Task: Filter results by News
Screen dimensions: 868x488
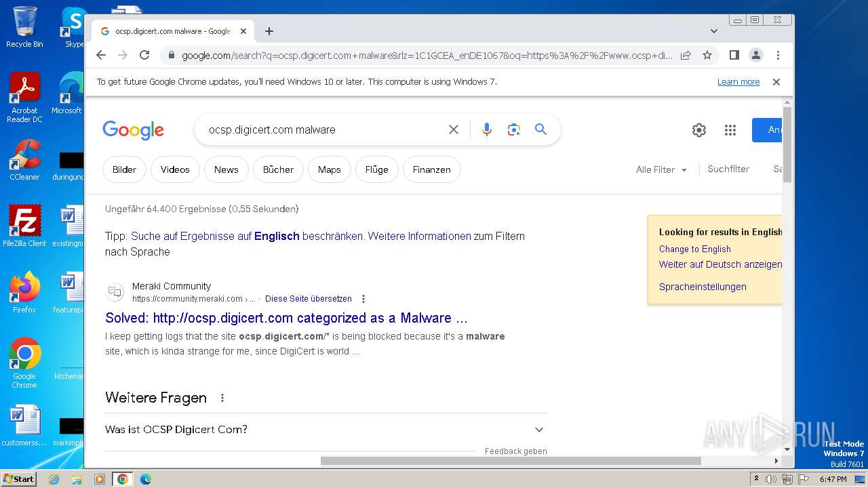Action: point(226,169)
